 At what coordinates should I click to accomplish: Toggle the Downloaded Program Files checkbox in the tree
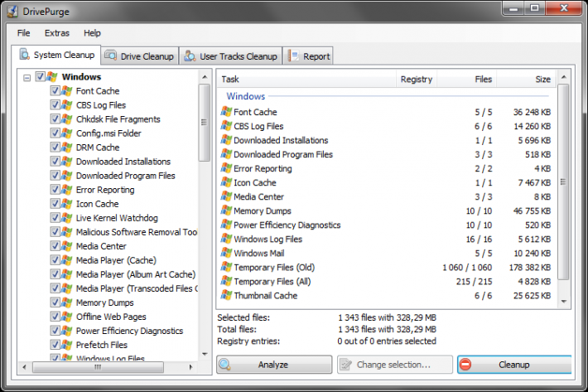coord(55,175)
